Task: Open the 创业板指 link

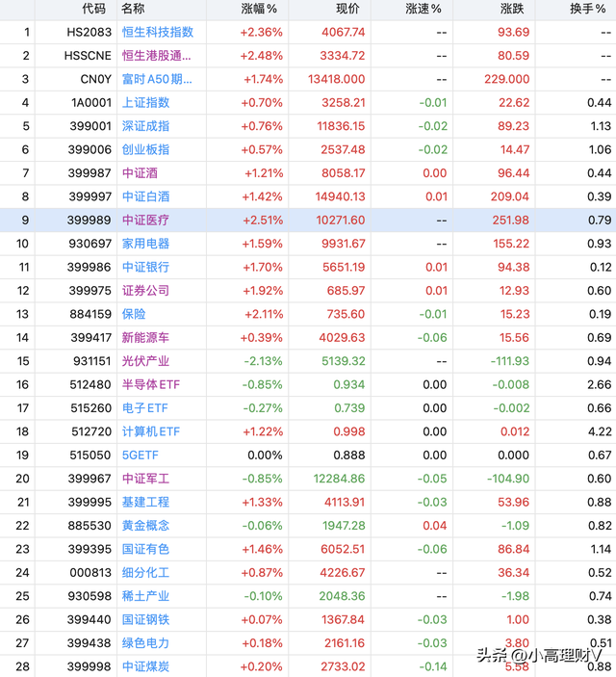Action: [x=145, y=150]
